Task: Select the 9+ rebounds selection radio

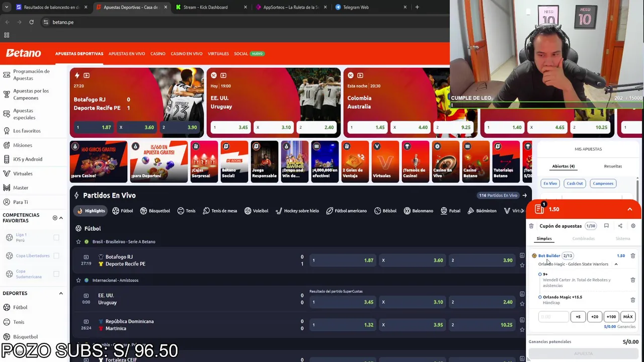Action: pyautogui.click(x=540, y=275)
